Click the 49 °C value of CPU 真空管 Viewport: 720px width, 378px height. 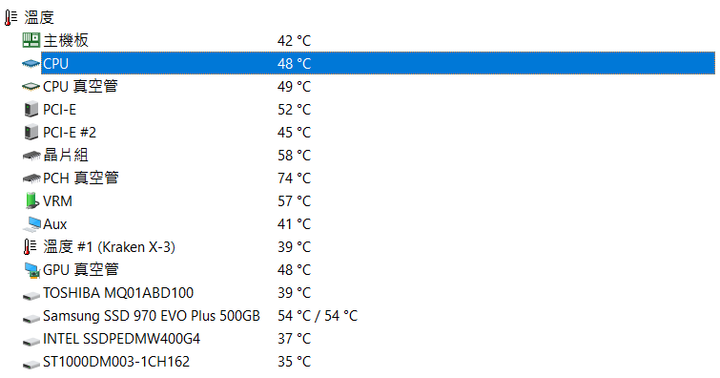[294, 86]
